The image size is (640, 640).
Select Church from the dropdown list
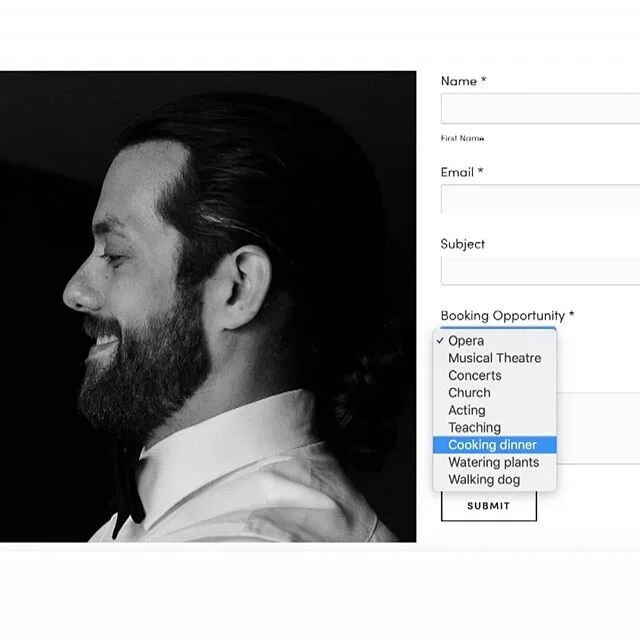(x=494, y=393)
